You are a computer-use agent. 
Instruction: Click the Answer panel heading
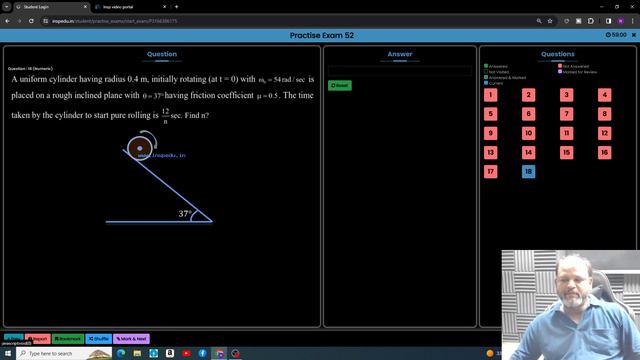point(400,54)
